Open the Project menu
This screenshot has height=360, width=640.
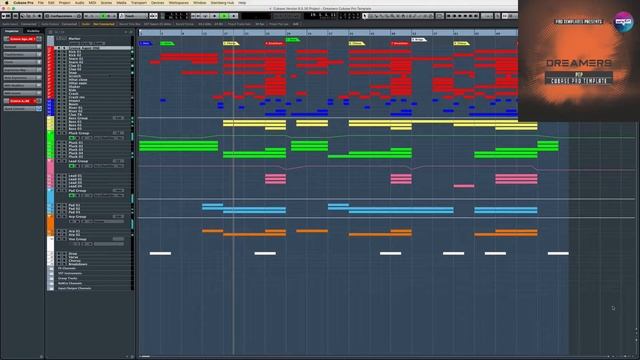[64, 2]
